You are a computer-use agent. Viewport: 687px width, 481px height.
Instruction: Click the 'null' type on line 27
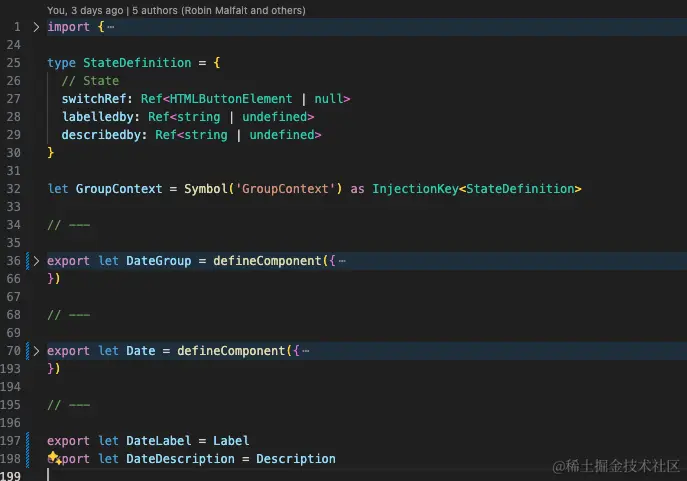point(329,99)
